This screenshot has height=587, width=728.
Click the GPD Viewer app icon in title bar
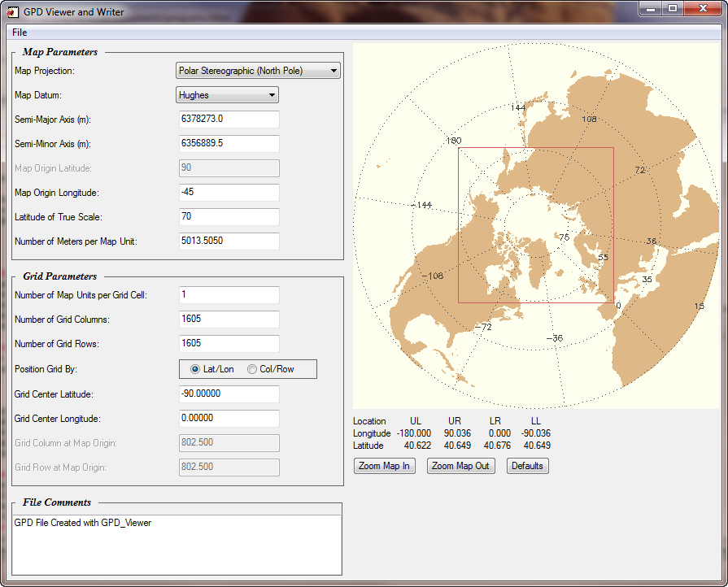coord(12,11)
